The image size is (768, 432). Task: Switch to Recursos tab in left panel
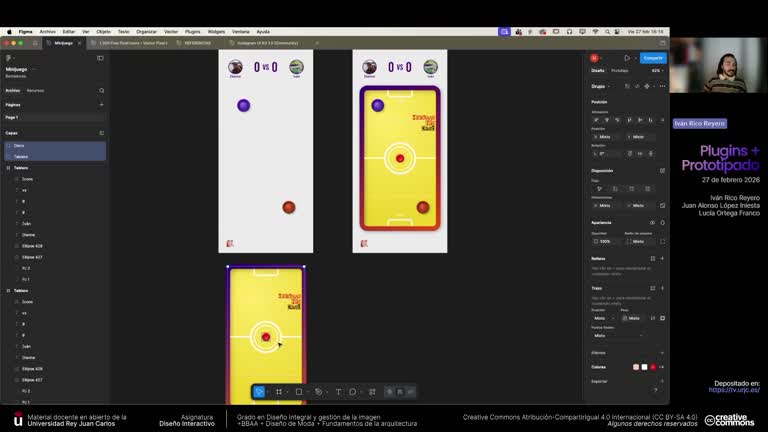35,91
